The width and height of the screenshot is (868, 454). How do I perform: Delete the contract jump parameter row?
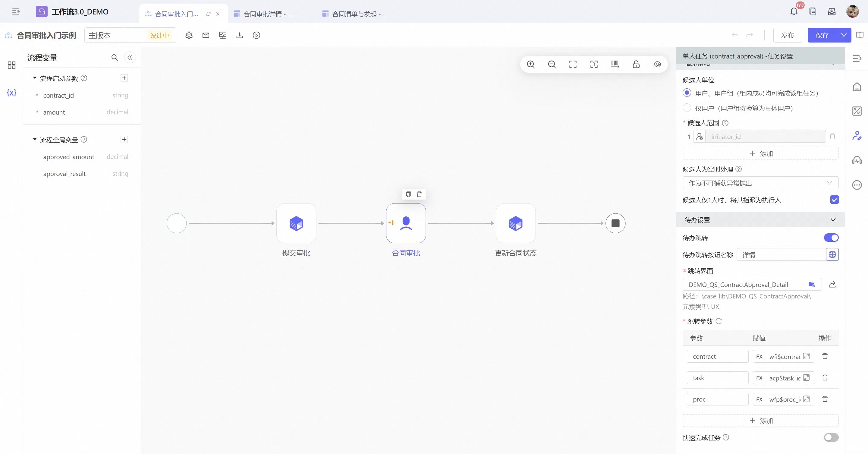(x=825, y=357)
